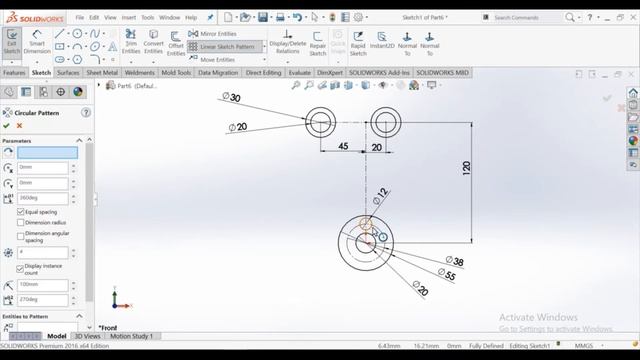Open Trim Entities dropdown arrow
This screenshot has width=640, height=360.
pos(131,62)
